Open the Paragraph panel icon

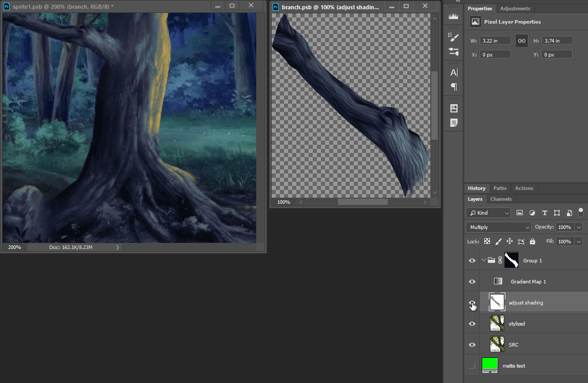point(453,87)
